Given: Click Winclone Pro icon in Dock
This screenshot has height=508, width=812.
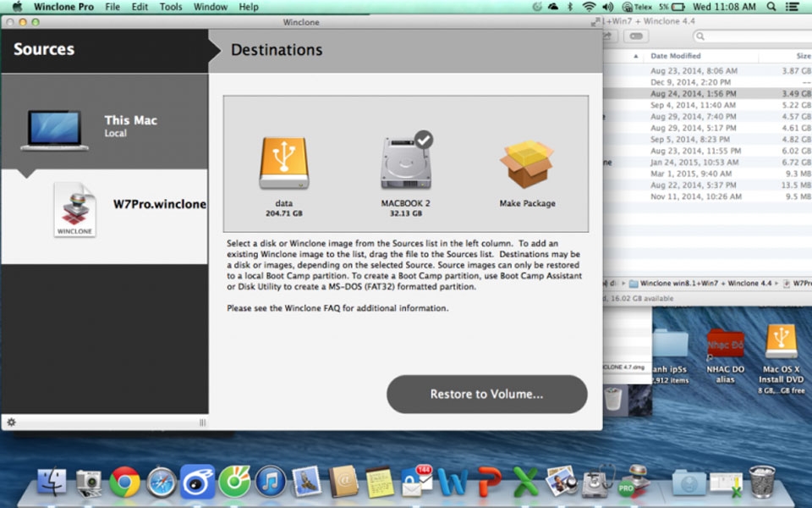Looking at the screenshot, I should click(x=635, y=481).
